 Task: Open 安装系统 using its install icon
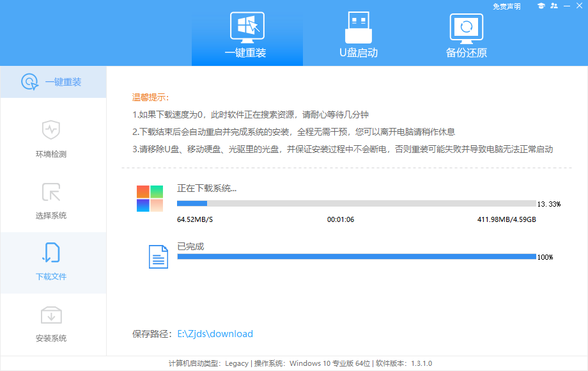(x=51, y=313)
